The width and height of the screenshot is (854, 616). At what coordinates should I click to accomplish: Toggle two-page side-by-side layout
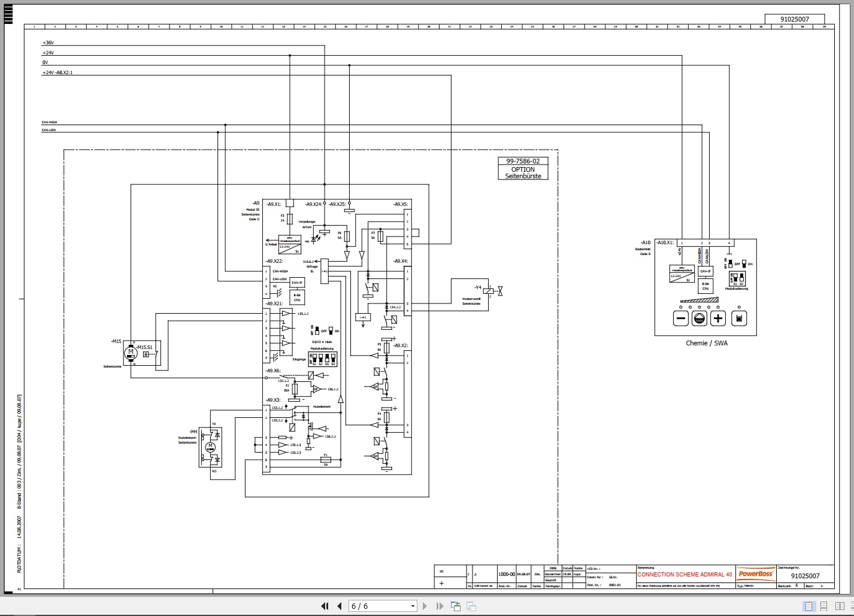coord(840,606)
